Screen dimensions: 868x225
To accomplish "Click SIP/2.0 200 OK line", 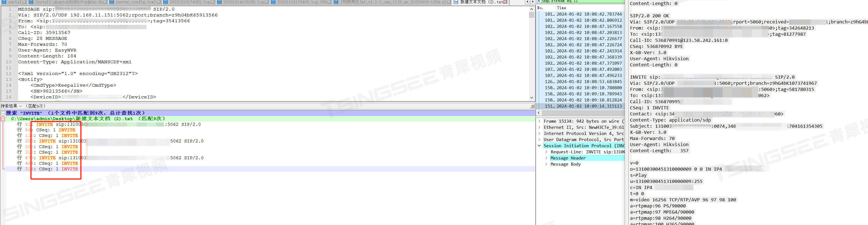I will click(x=649, y=16).
